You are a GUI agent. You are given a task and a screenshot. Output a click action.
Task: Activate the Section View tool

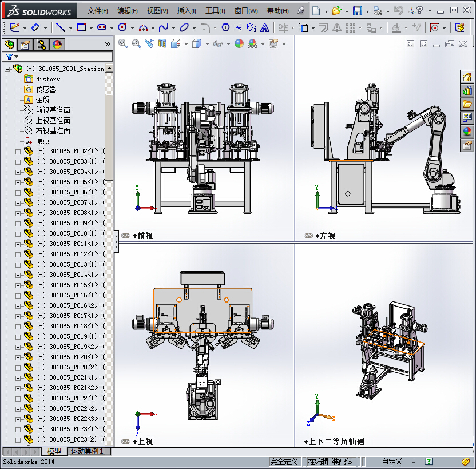(162, 43)
